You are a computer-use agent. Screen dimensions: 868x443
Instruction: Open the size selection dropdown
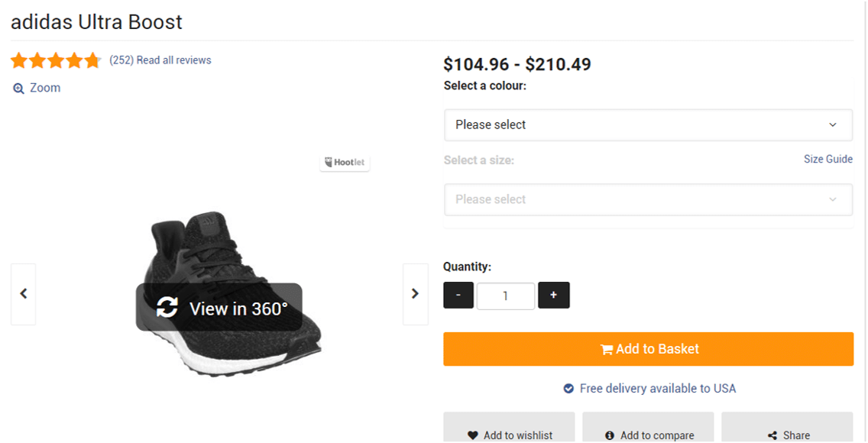(x=648, y=199)
